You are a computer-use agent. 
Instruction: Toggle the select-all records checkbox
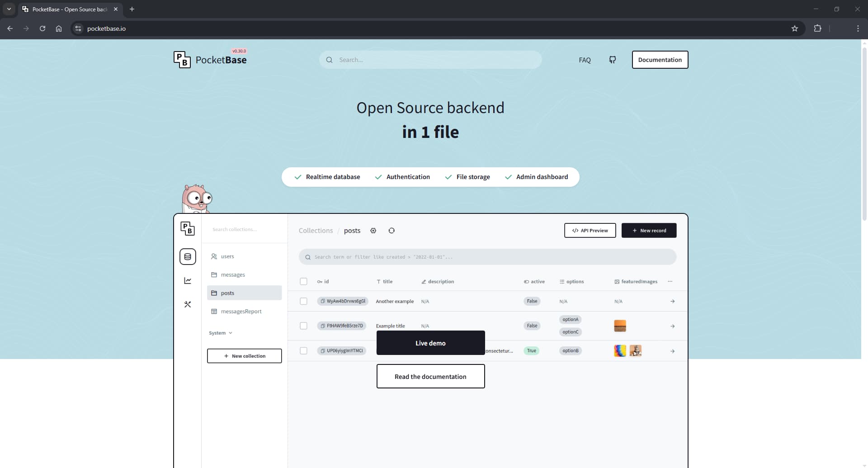pyautogui.click(x=303, y=282)
